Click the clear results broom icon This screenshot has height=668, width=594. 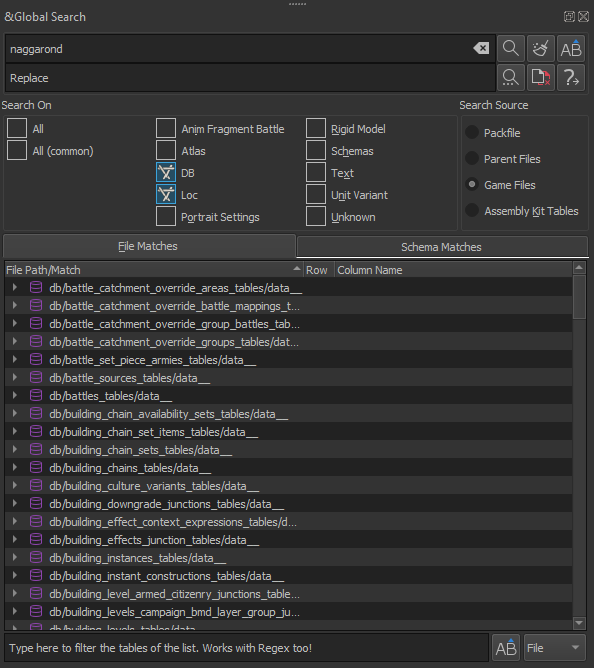click(x=541, y=49)
